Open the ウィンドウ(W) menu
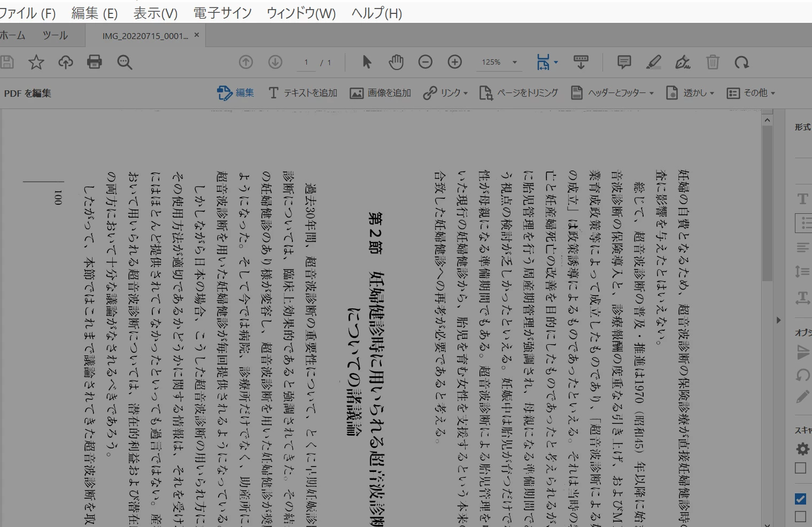 click(301, 13)
